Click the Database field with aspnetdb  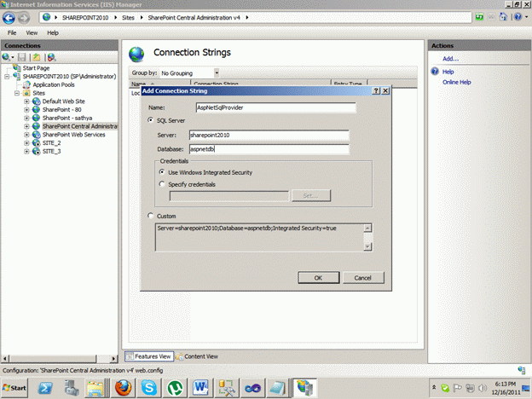click(x=269, y=149)
